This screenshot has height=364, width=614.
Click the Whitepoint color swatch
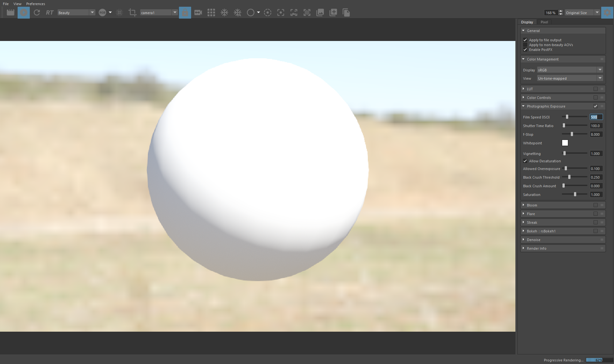[x=565, y=143]
